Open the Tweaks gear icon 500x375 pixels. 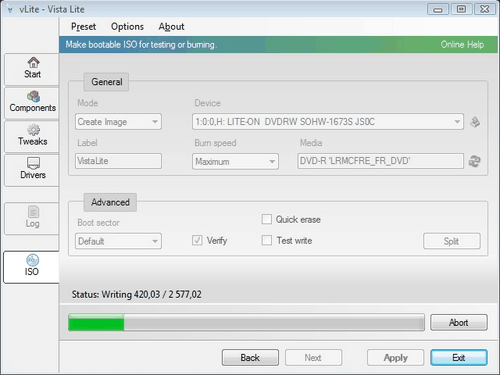(33, 130)
